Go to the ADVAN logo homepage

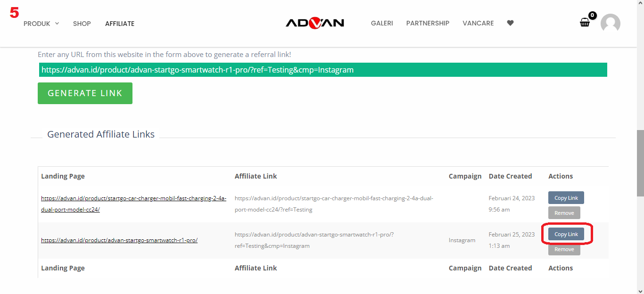point(315,23)
